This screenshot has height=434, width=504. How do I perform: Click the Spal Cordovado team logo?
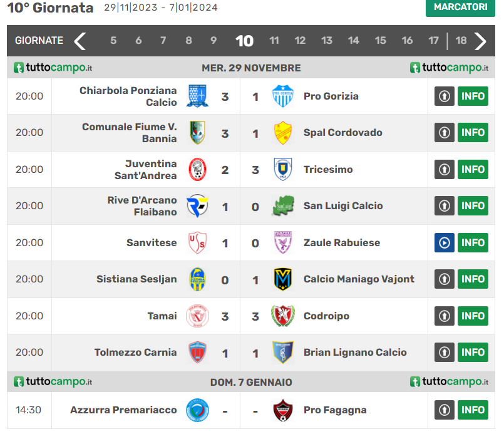click(283, 133)
